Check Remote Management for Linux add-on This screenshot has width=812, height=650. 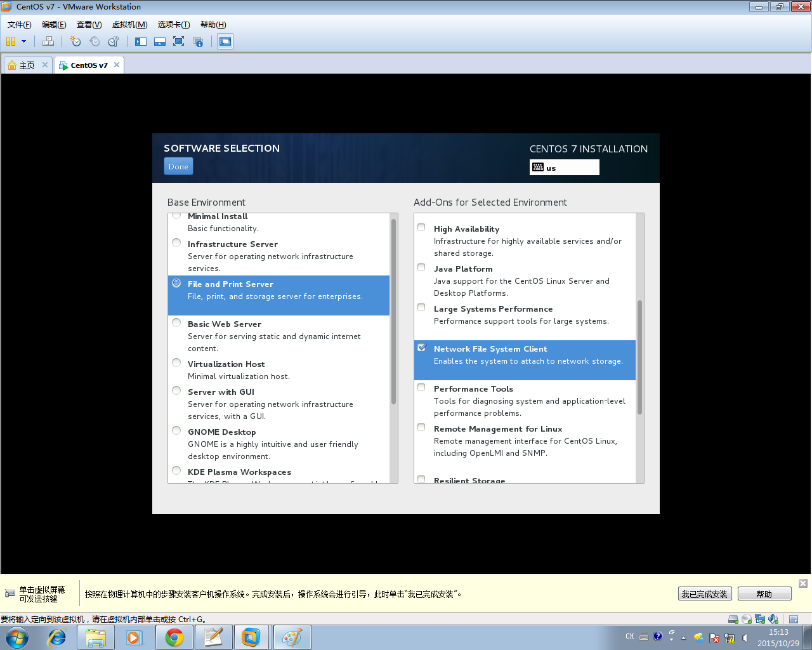421,427
